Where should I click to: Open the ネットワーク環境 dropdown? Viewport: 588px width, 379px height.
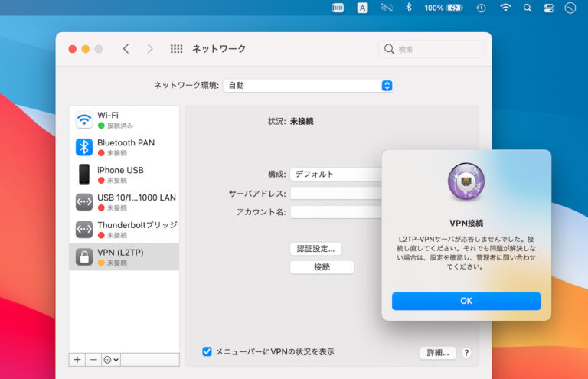(308, 86)
